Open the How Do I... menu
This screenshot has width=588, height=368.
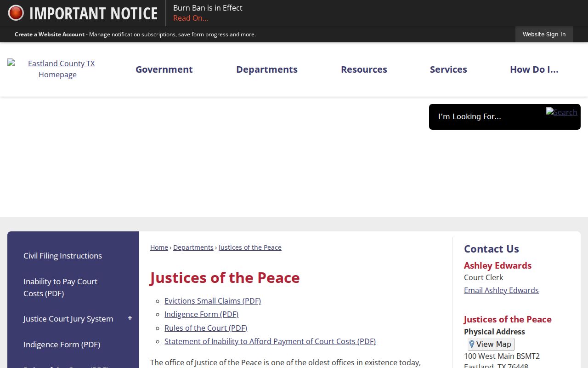point(534,69)
